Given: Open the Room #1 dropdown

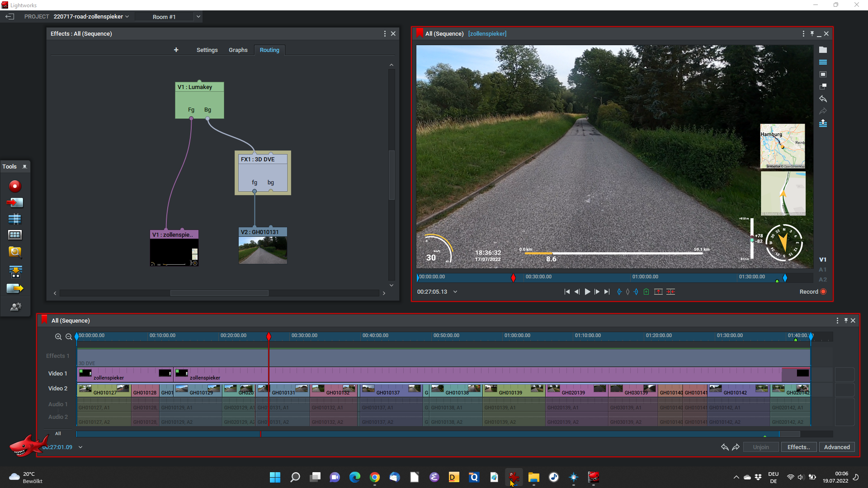Looking at the screenshot, I should pyautogui.click(x=198, y=17).
